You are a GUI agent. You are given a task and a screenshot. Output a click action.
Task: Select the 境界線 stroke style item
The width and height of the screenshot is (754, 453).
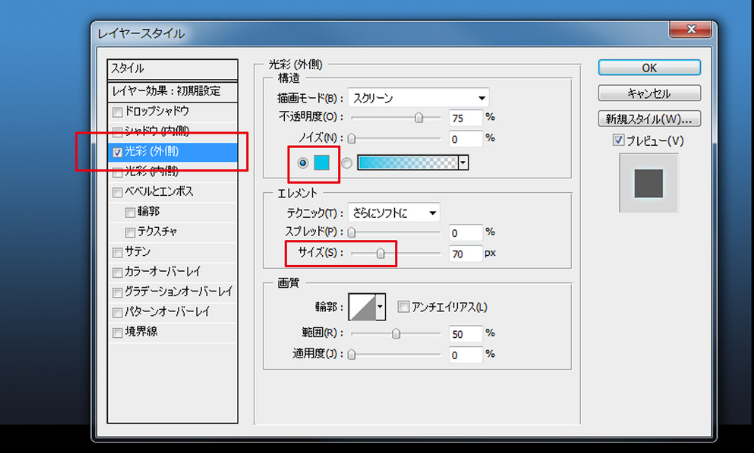click(x=140, y=331)
